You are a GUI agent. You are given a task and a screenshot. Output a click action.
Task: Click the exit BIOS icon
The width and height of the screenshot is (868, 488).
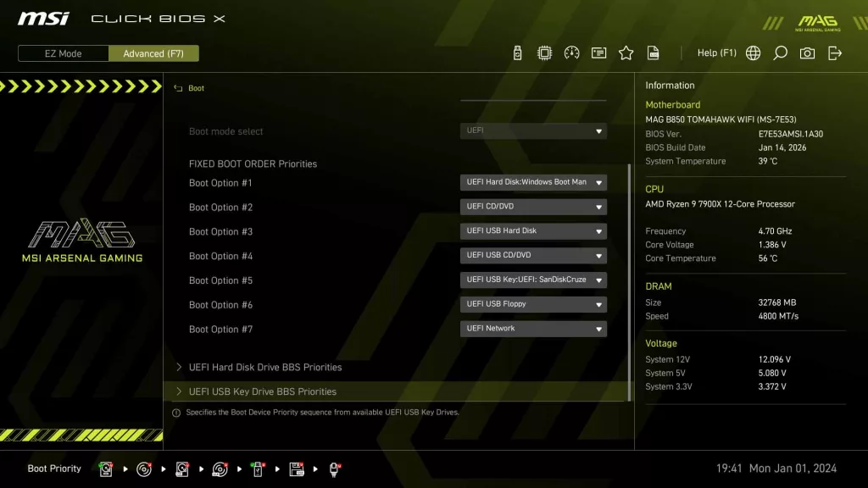835,53
